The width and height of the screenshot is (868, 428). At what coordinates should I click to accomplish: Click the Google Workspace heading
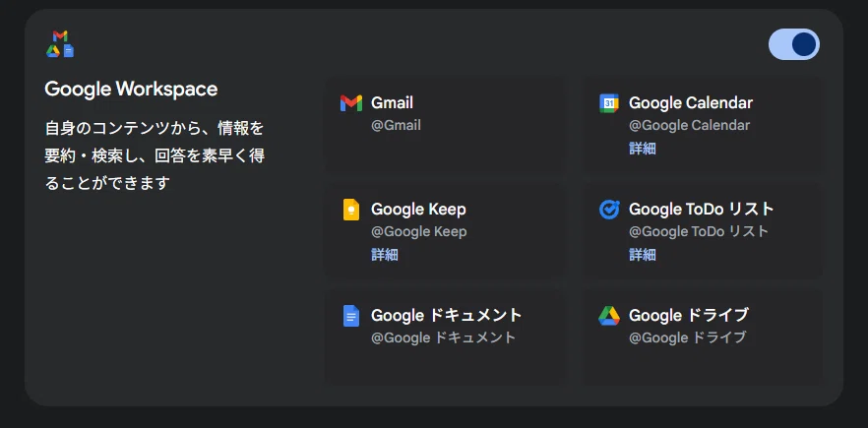pyautogui.click(x=131, y=90)
